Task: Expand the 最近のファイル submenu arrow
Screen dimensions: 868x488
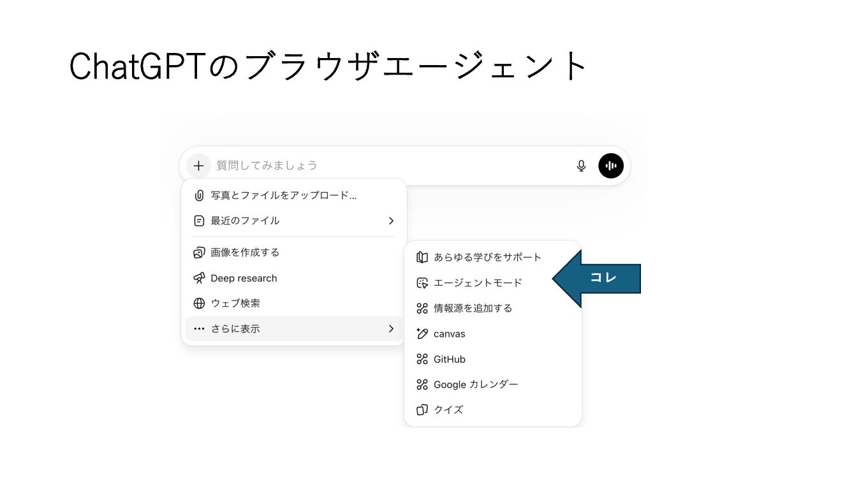Action: tap(391, 221)
